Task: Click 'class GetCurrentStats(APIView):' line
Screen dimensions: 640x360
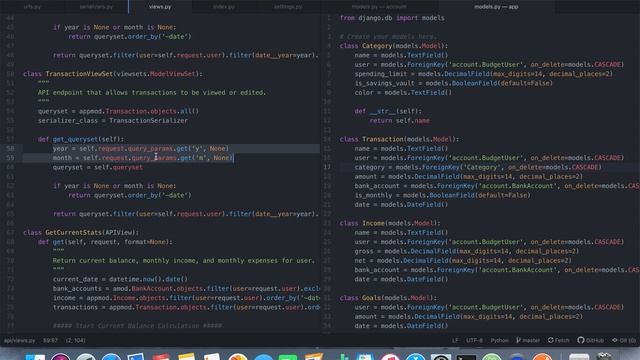Action: tap(81, 233)
